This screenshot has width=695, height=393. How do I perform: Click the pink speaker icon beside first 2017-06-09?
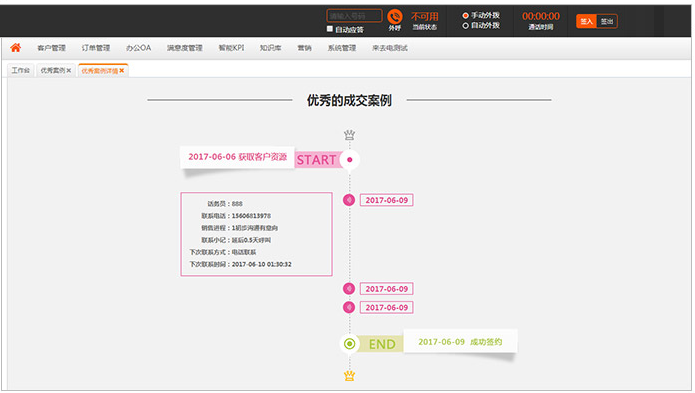pos(349,200)
